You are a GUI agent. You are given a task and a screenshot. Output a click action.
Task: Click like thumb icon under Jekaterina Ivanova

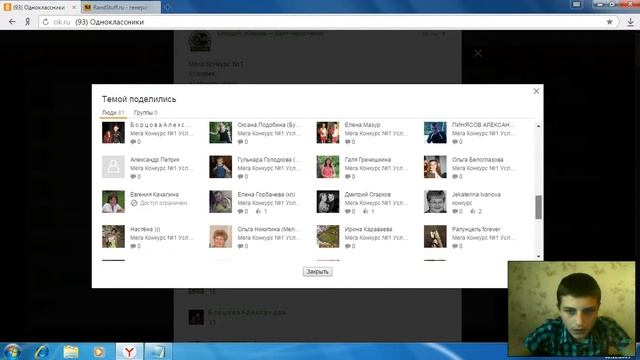tap(473, 211)
